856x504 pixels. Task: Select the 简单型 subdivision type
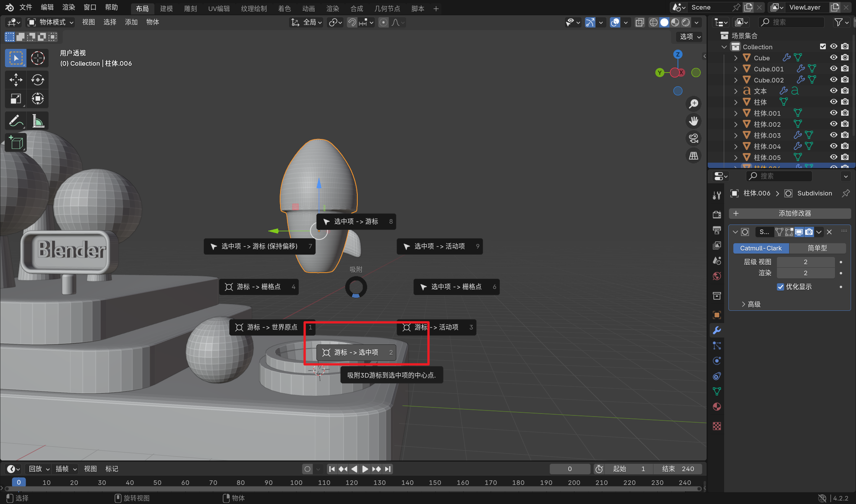pos(817,248)
